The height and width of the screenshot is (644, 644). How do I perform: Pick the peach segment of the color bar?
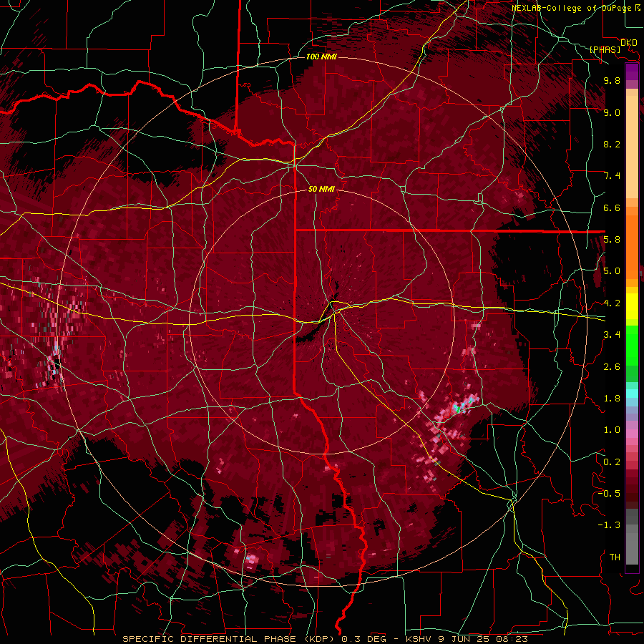(632, 147)
